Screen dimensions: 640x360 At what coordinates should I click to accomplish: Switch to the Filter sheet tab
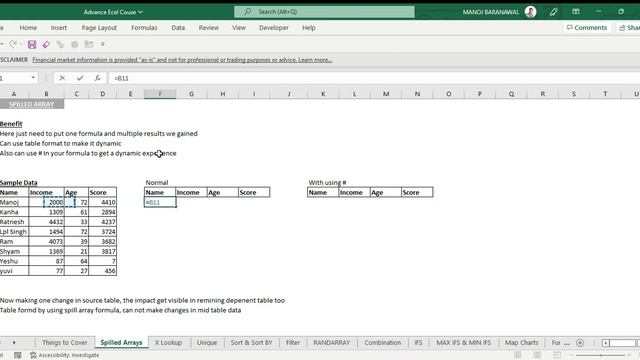click(x=293, y=343)
